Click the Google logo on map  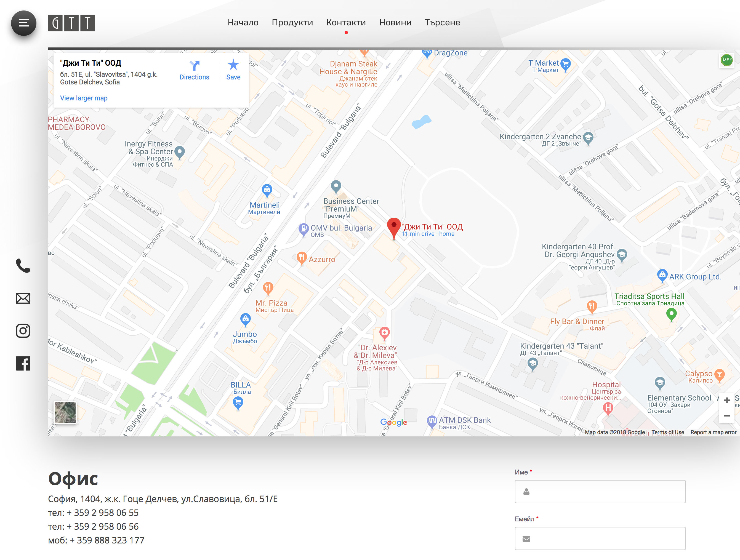[x=393, y=422]
